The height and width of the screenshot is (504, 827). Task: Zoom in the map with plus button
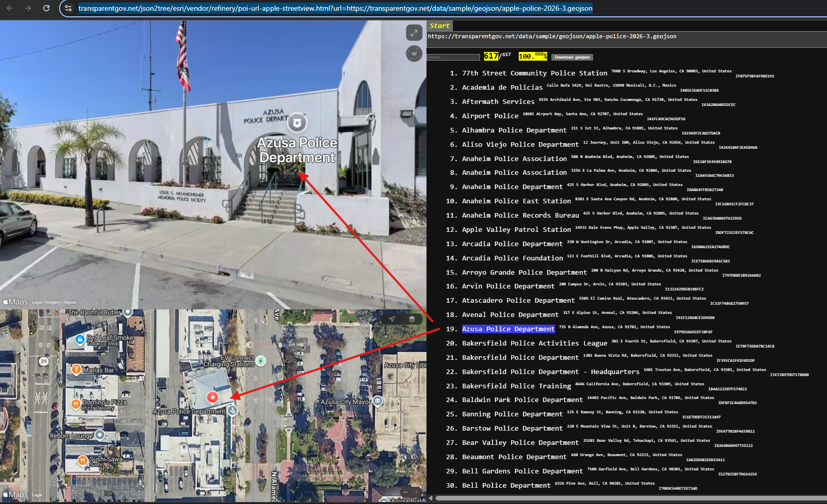416,492
